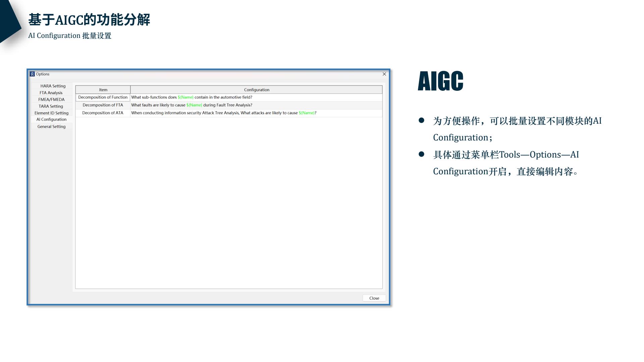Open the TARA Setting panel

pos(51,106)
